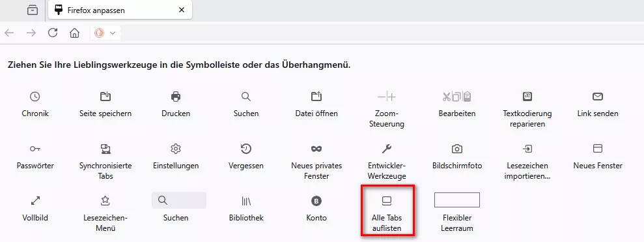
Task: Select the Bildschirmfoto camera icon
Action: coord(456,149)
